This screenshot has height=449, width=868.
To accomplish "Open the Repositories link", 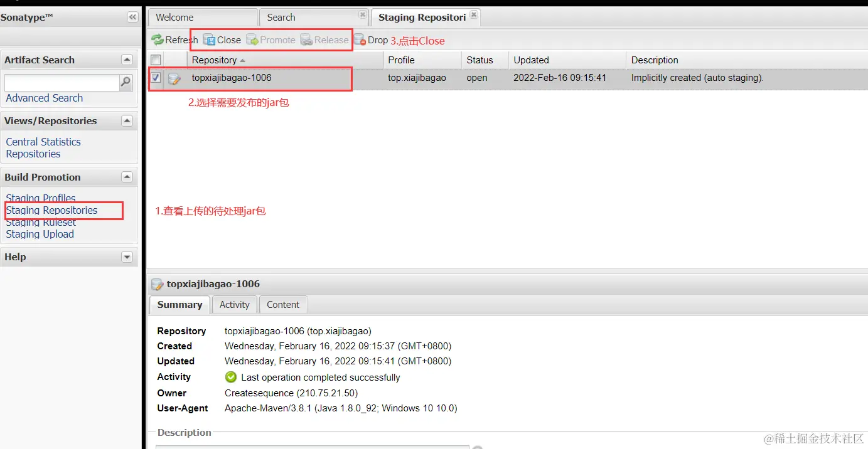I will pos(33,154).
